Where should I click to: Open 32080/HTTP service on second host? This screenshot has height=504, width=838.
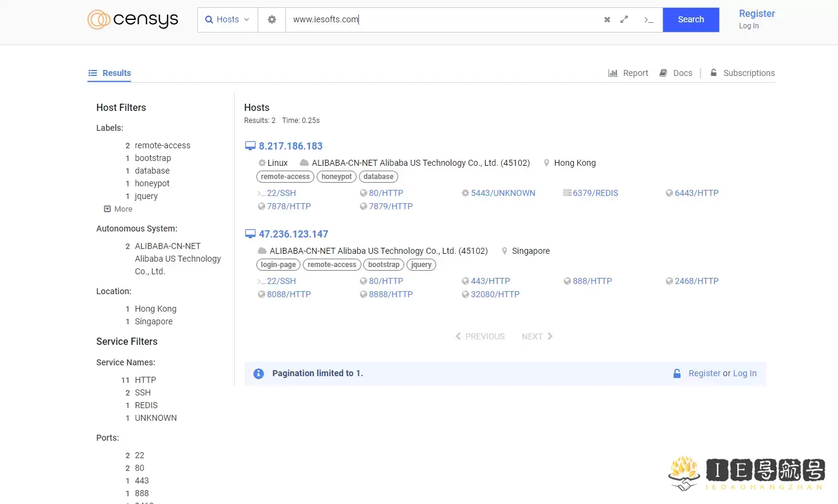tap(490, 294)
